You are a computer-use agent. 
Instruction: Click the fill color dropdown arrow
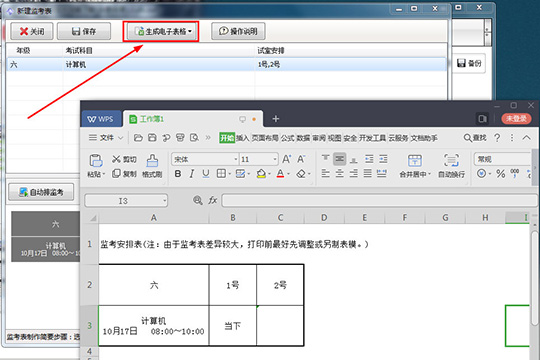point(269,174)
